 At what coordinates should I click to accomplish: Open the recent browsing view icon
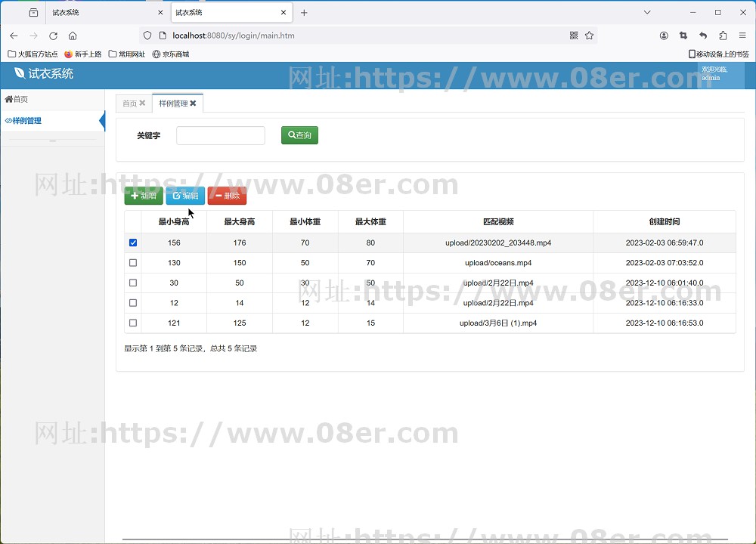pos(33,13)
